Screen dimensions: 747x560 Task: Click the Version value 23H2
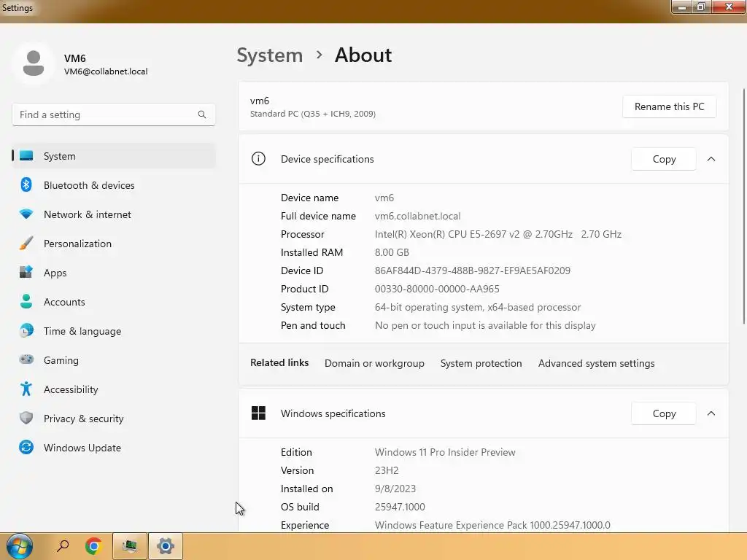coord(387,470)
